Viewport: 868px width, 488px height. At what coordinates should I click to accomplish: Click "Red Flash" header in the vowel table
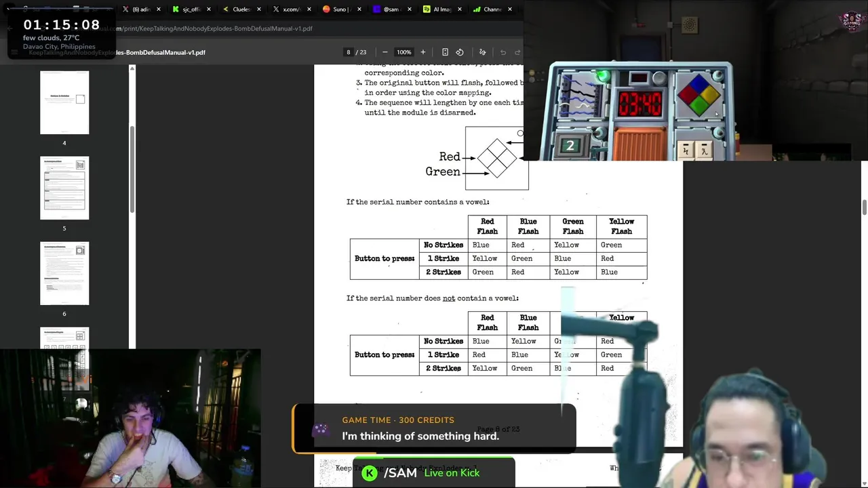(x=488, y=226)
